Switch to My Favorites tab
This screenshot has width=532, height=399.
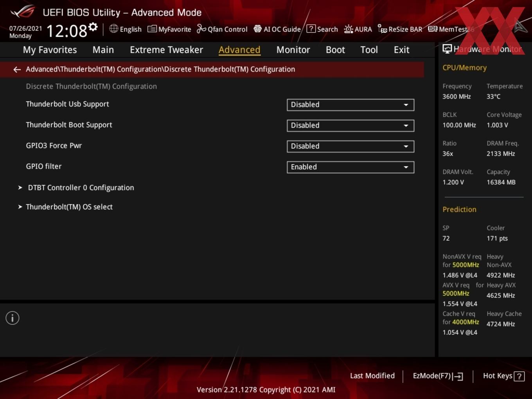50,50
